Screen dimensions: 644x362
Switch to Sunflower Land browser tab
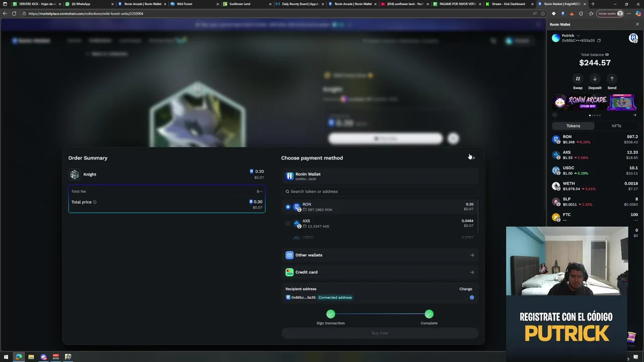click(x=247, y=4)
